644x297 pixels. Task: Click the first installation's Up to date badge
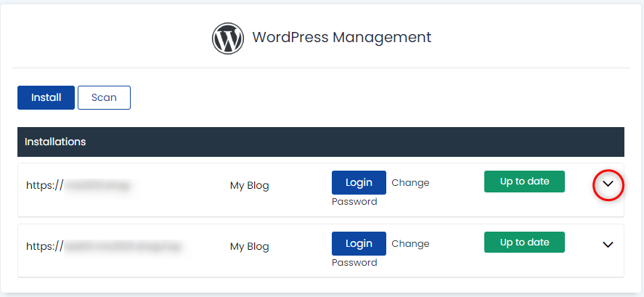coord(524,182)
